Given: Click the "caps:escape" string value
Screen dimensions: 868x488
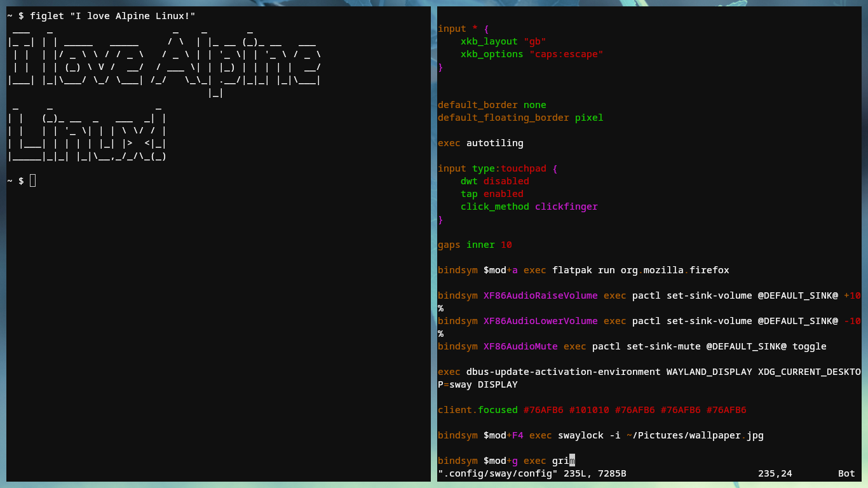Looking at the screenshot, I should (566, 54).
